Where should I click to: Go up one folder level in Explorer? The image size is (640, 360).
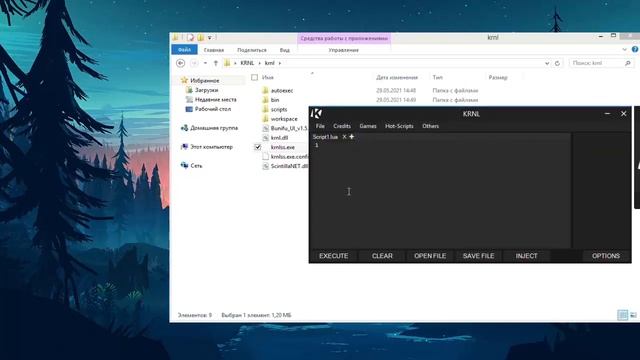tap(216, 63)
